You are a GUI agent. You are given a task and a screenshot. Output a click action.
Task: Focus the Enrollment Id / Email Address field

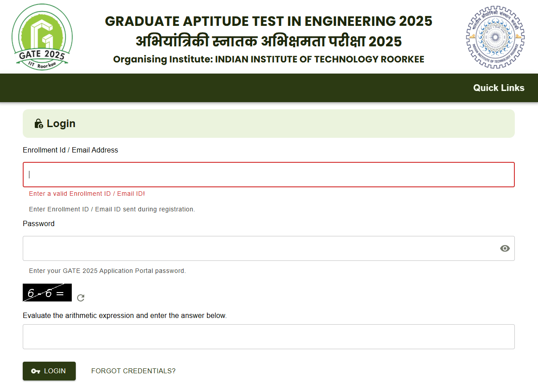(268, 174)
